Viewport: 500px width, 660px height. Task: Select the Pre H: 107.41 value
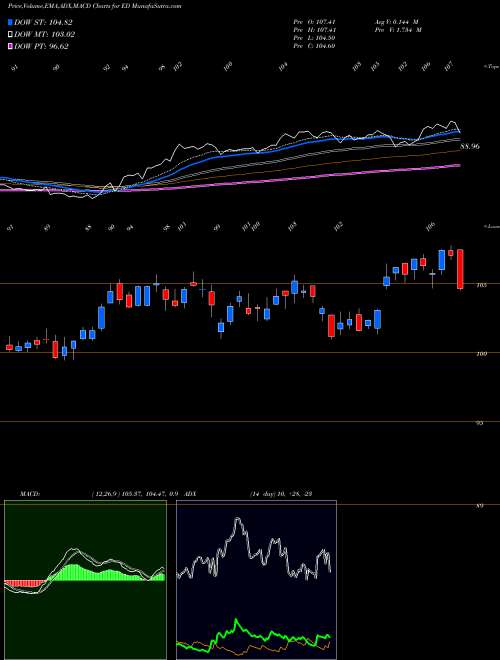pos(314,30)
